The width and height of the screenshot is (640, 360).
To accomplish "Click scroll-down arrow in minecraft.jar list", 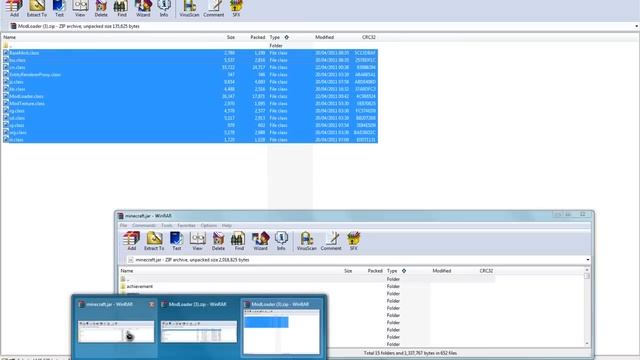I will coord(587,344).
